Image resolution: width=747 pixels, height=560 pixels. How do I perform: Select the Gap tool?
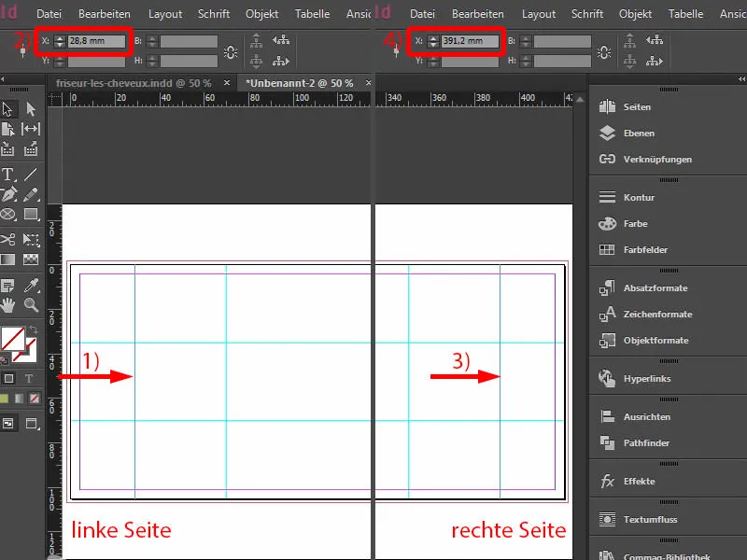pos(31,129)
